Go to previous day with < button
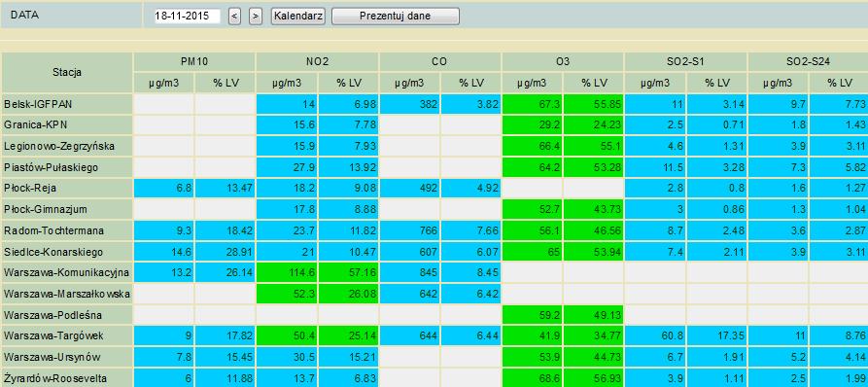Image resolution: width=868 pixels, height=387 pixels. tap(234, 17)
